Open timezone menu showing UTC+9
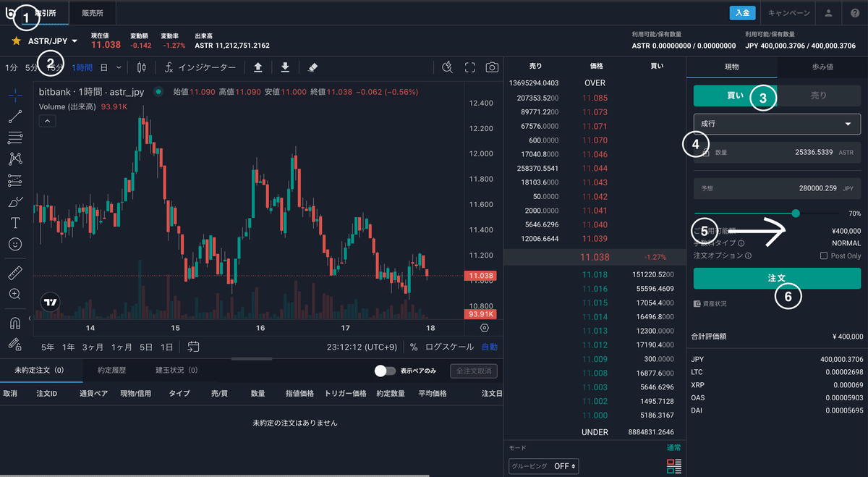The height and width of the screenshot is (477, 868). [362, 347]
